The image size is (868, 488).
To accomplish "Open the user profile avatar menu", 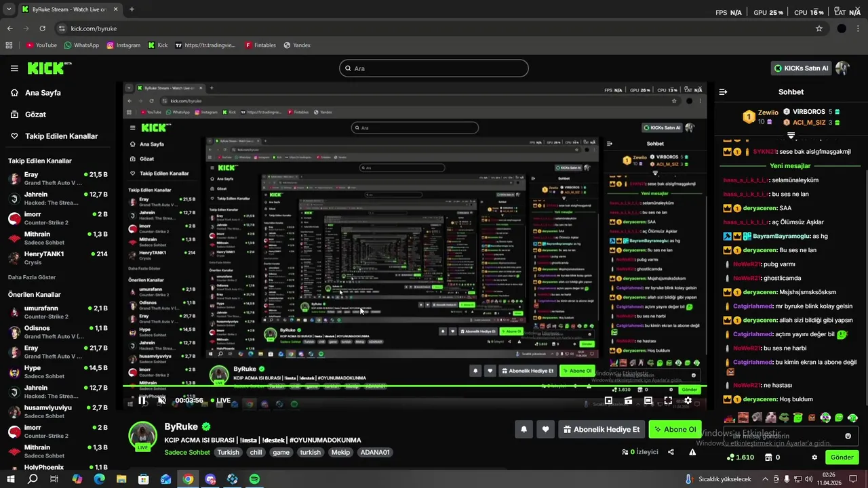I will pyautogui.click(x=842, y=68).
